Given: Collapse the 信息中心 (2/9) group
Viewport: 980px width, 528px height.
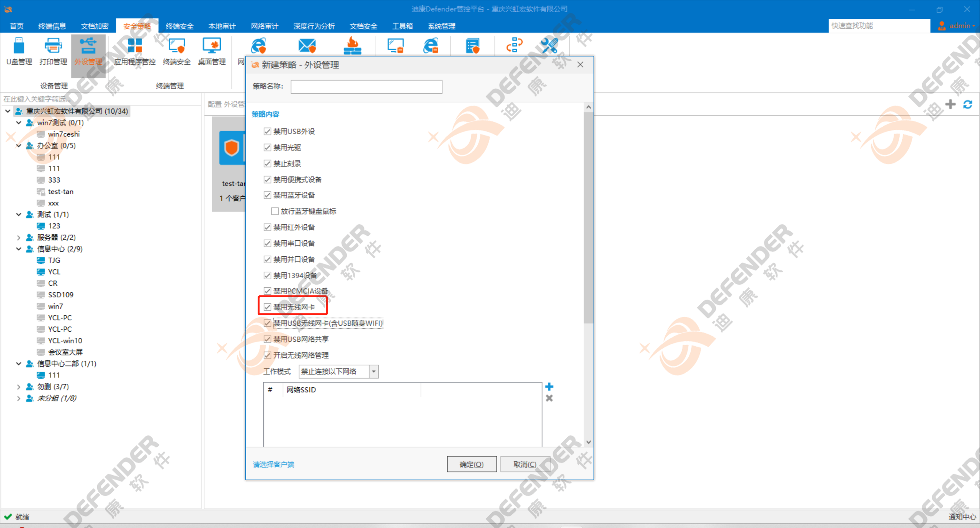Looking at the screenshot, I should coord(18,249).
